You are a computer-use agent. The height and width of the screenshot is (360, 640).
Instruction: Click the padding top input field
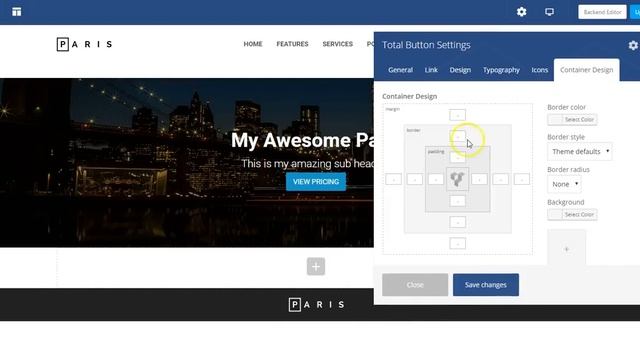tap(457, 157)
